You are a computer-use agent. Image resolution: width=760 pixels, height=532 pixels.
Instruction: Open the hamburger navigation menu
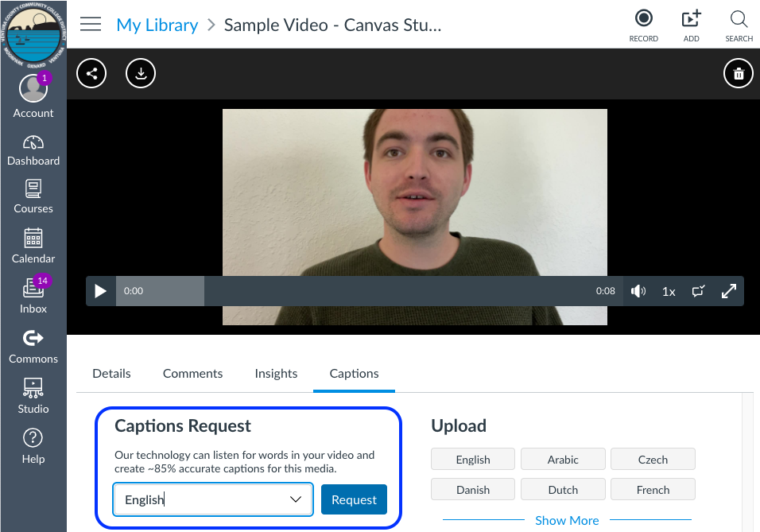coord(91,24)
